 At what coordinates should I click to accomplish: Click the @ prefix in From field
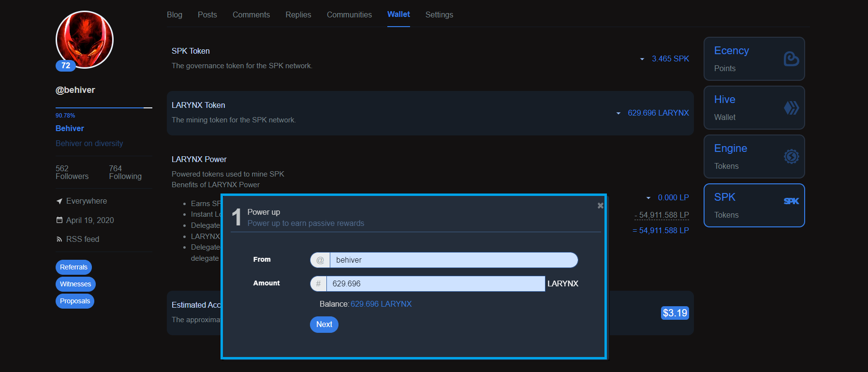[320, 260]
